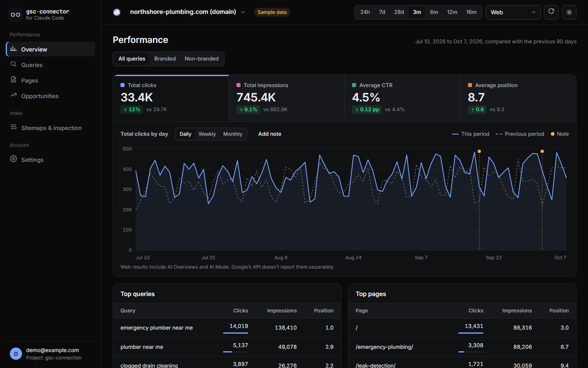This screenshot has width=588, height=368.
Task: Click the note marker near Oct 7
Action: (542, 151)
